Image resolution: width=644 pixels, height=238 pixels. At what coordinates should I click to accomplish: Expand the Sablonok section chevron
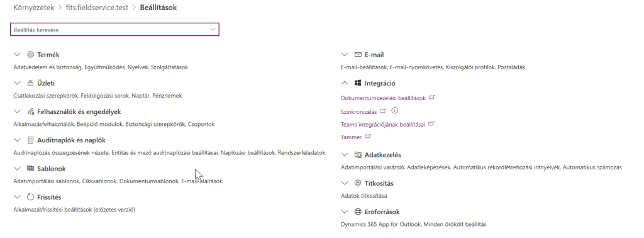[17, 169]
